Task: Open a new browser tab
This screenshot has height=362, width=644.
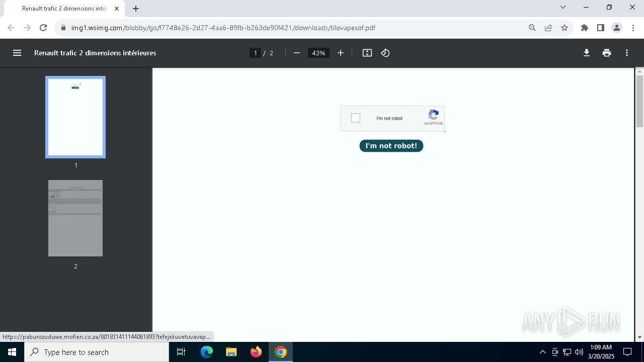Action: point(136,9)
